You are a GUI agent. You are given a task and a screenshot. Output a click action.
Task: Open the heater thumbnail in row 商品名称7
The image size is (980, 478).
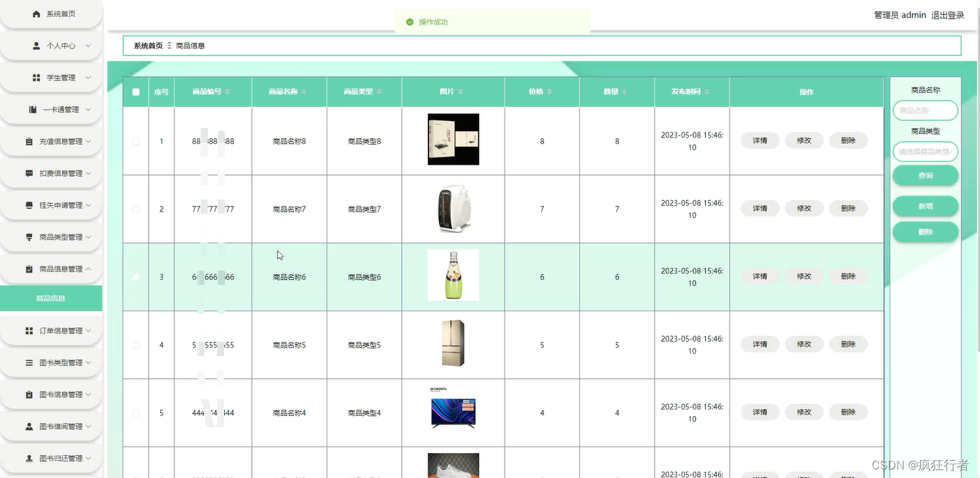coord(453,209)
